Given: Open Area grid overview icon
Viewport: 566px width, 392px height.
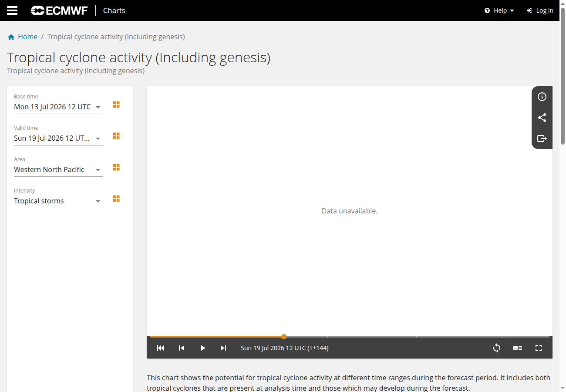Looking at the screenshot, I should tap(116, 167).
